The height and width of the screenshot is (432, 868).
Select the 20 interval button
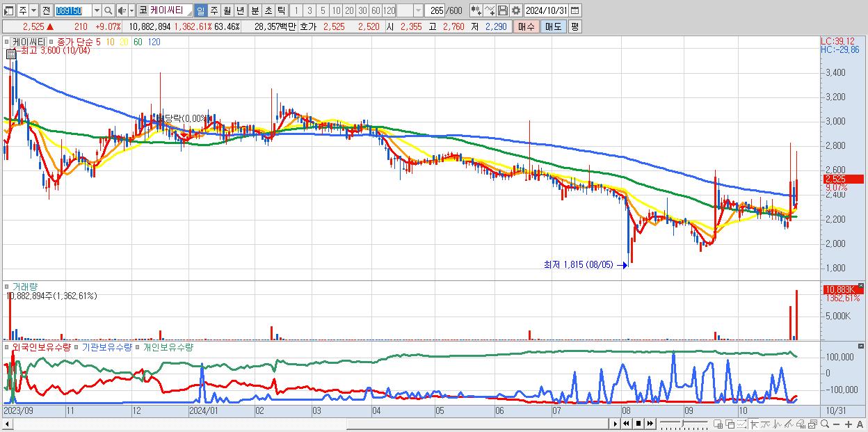(x=349, y=10)
